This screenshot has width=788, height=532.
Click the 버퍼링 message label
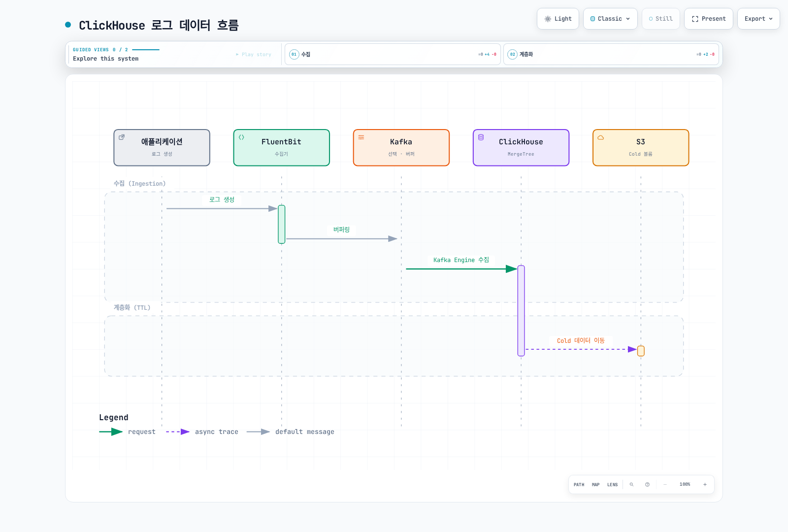tap(341, 230)
